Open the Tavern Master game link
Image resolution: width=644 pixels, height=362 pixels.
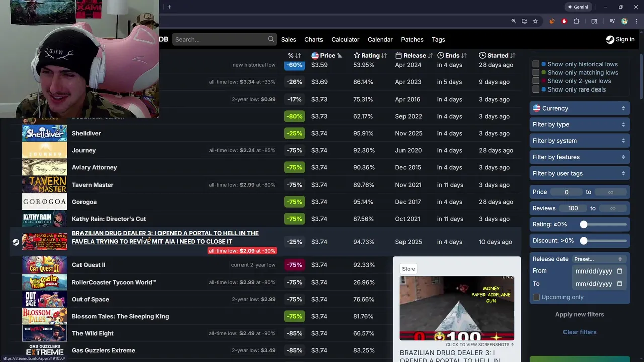pos(93,185)
